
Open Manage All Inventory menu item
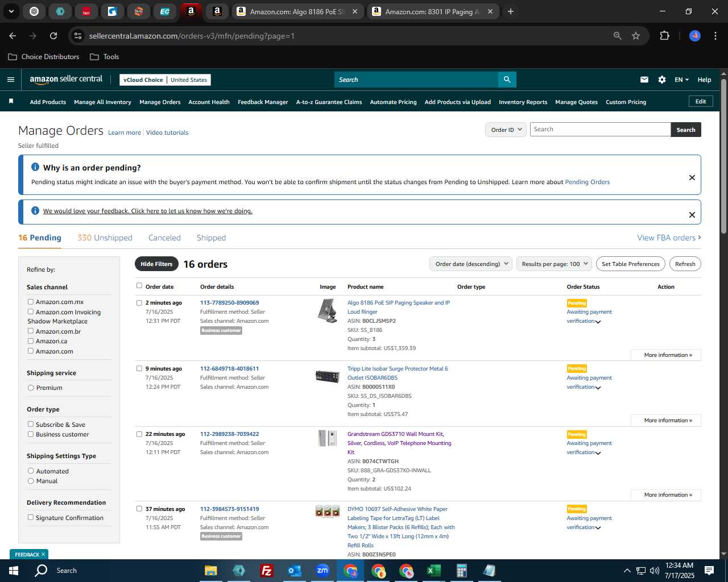click(x=102, y=102)
